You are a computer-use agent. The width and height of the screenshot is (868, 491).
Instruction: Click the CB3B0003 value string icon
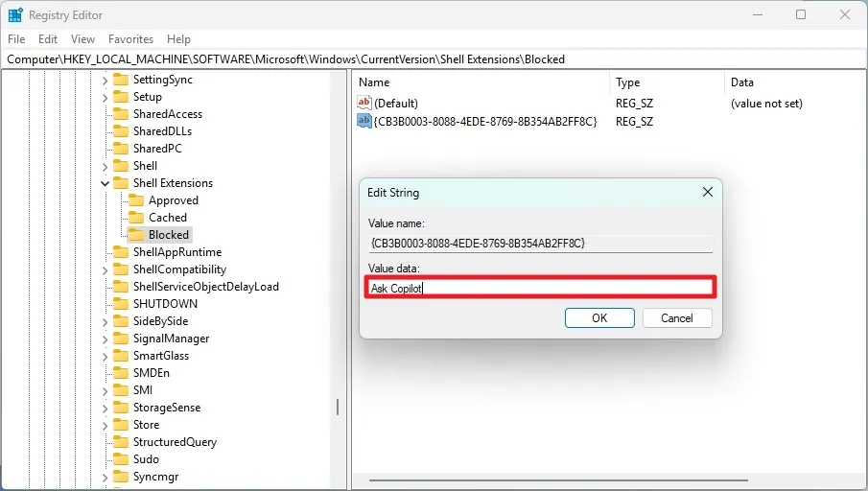coord(364,121)
